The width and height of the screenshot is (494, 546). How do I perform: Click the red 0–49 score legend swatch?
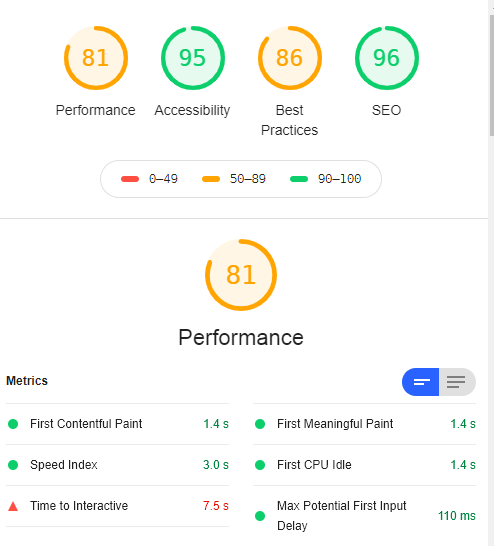coord(130,179)
